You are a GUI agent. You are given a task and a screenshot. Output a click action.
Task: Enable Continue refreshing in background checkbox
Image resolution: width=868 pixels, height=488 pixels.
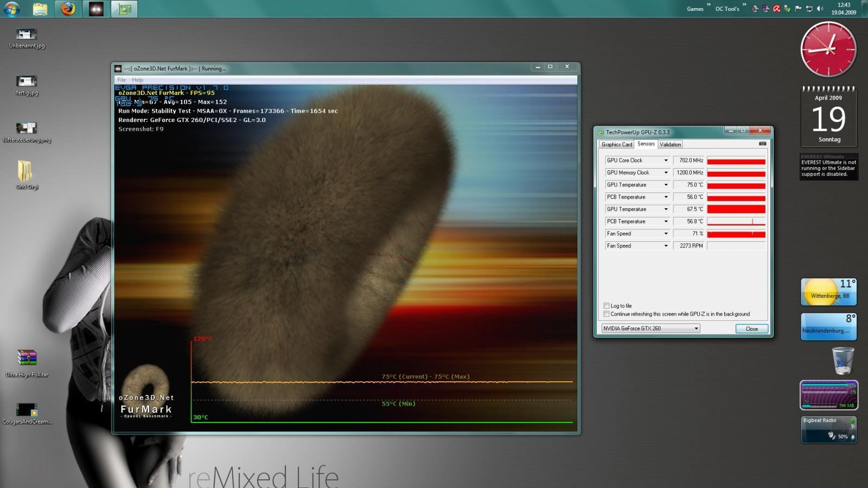click(607, 314)
